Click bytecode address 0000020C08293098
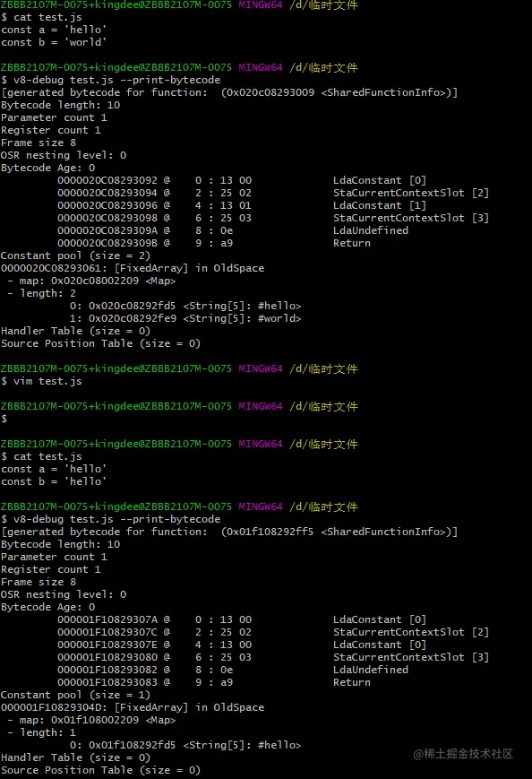 pos(107,218)
